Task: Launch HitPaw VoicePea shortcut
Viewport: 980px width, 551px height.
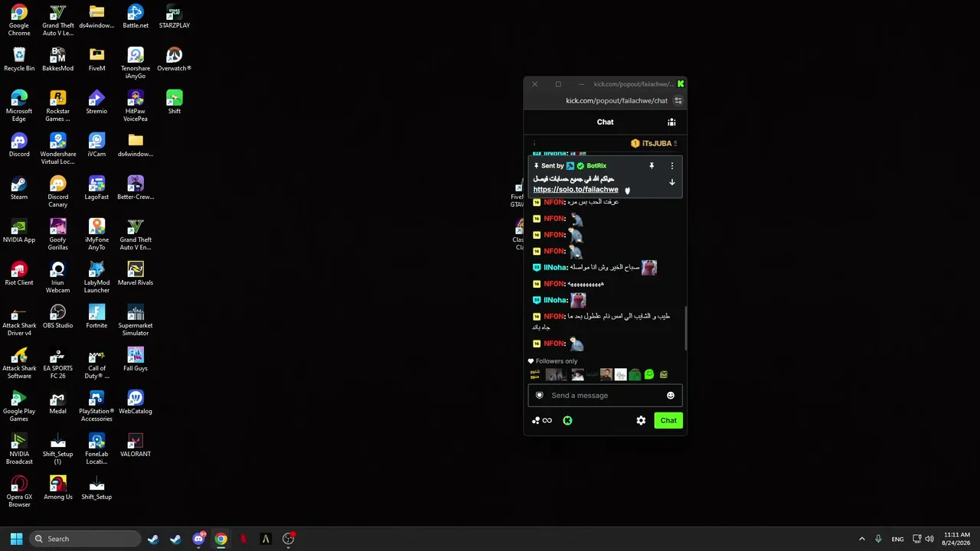Action: coord(136,106)
